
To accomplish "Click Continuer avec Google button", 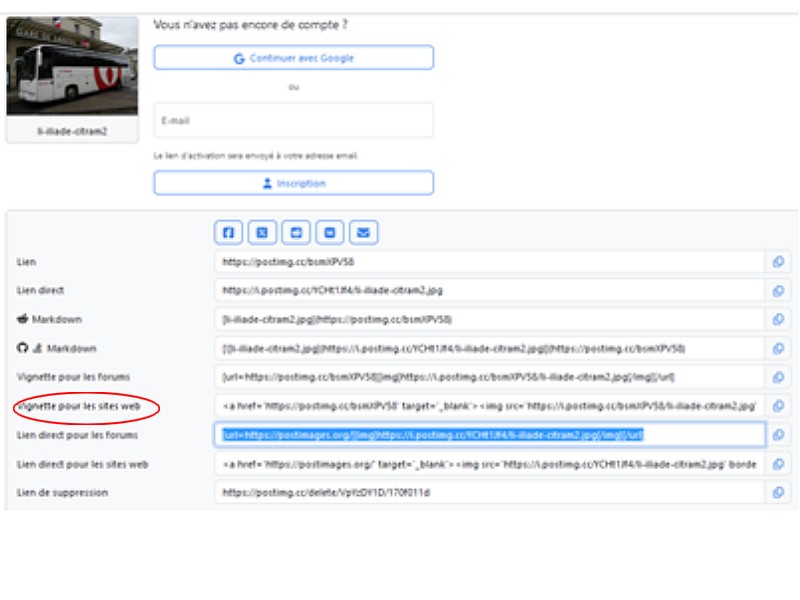I will (x=294, y=58).
